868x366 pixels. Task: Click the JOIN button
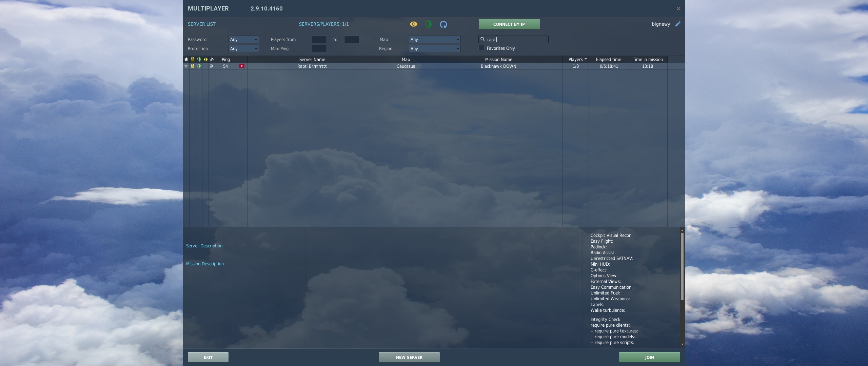pyautogui.click(x=649, y=357)
